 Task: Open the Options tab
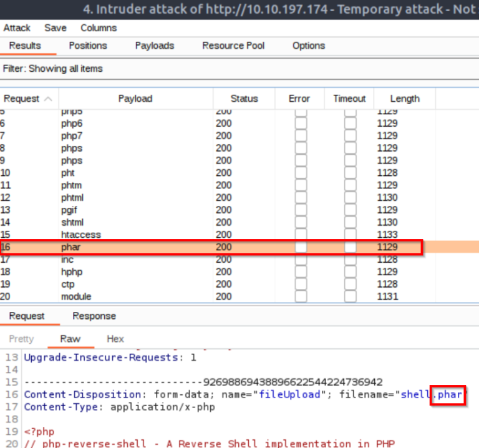point(309,46)
